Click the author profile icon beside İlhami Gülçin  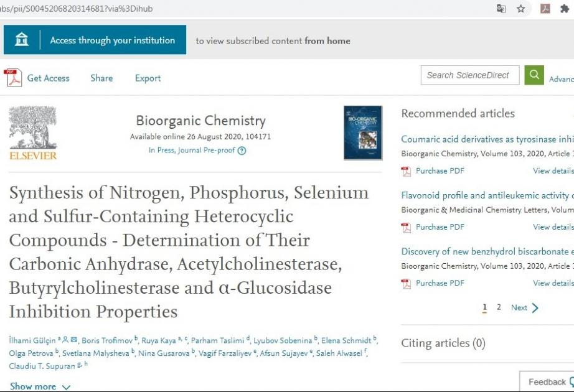coord(65,340)
